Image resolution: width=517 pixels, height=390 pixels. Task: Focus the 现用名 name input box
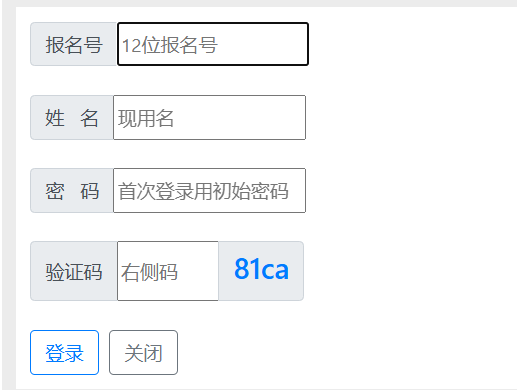(x=209, y=117)
